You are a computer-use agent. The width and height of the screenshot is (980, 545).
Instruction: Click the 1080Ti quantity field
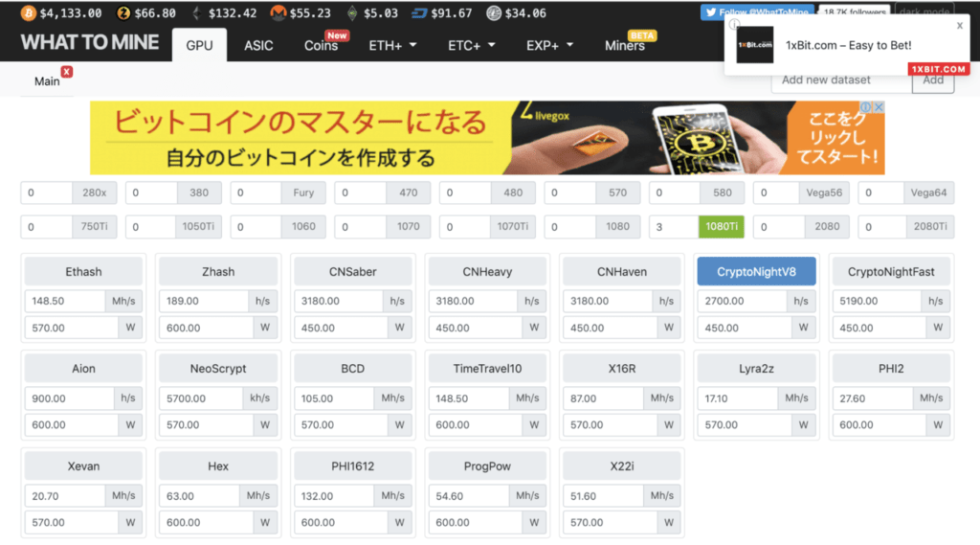coord(674,226)
